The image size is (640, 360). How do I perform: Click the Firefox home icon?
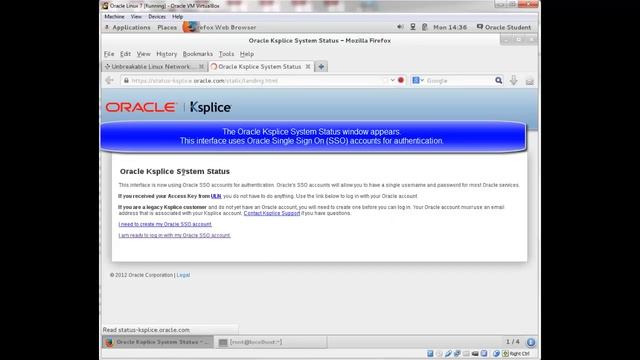(530, 81)
